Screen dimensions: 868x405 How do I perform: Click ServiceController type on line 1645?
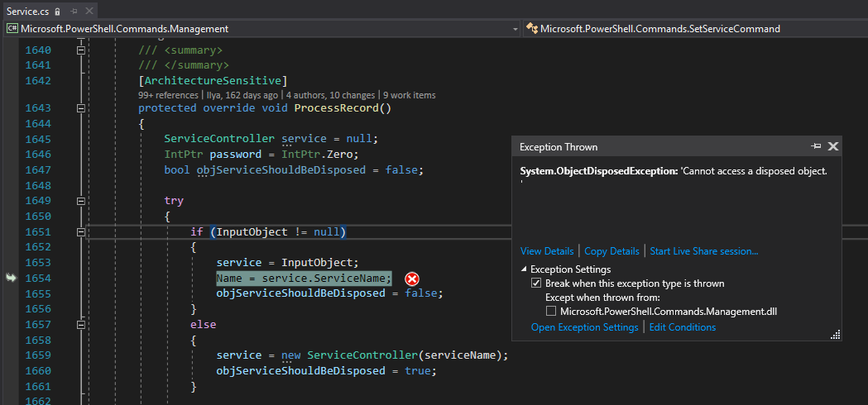(219, 138)
